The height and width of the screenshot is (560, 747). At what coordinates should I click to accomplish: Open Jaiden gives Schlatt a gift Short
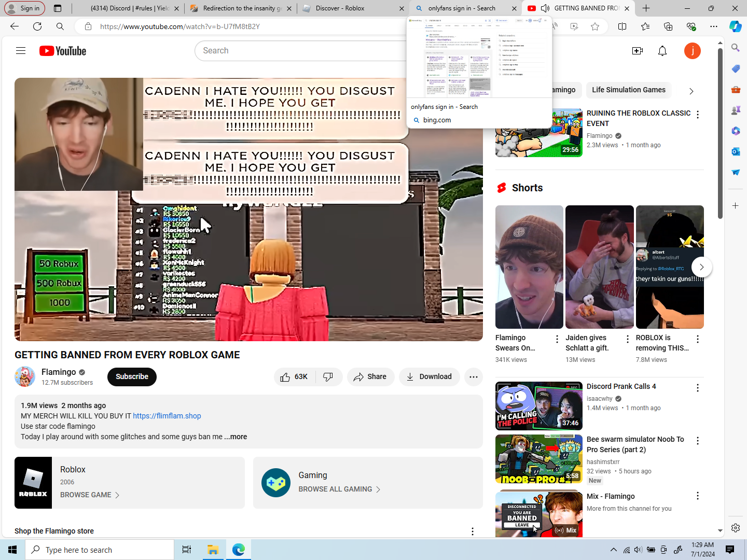(x=600, y=267)
